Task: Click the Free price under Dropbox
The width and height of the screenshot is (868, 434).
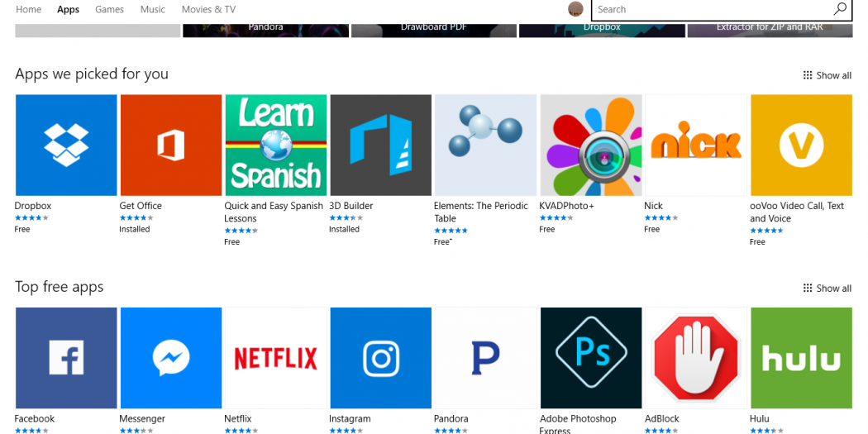Action: 22,229
